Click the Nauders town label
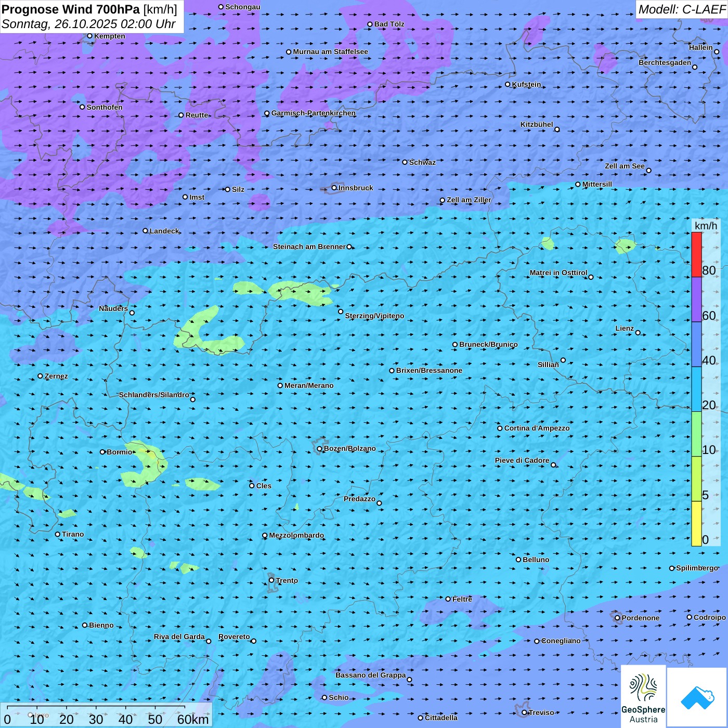 pyautogui.click(x=113, y=308)
